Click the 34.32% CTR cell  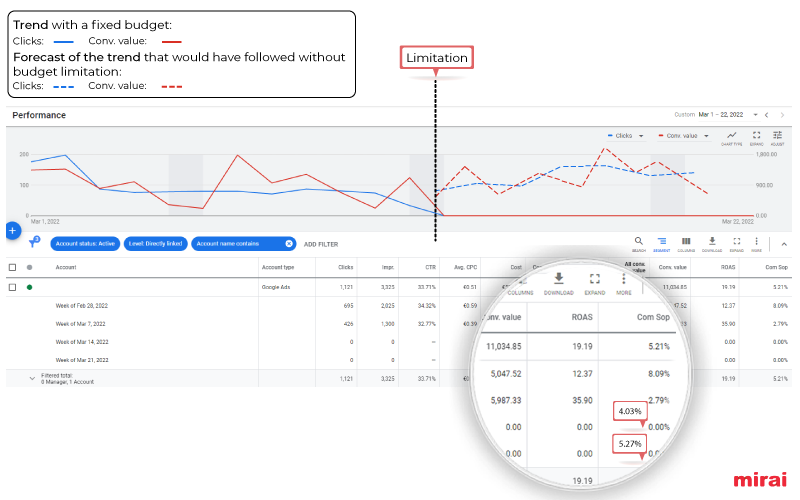pos(427,306)
